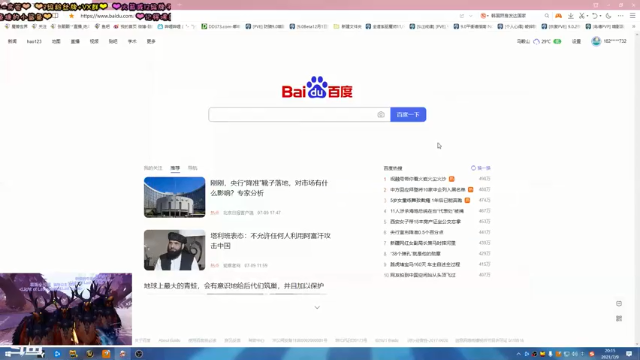The image size is (640, 360).
Task: Open 设置 settings at top right
Action: pos(576,41)
